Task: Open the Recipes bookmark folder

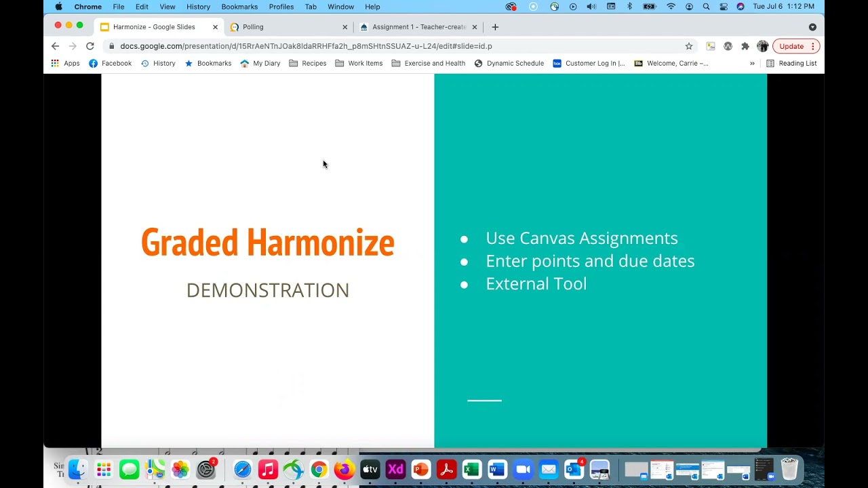Action: pyautogui.click(x=308, y=63)
